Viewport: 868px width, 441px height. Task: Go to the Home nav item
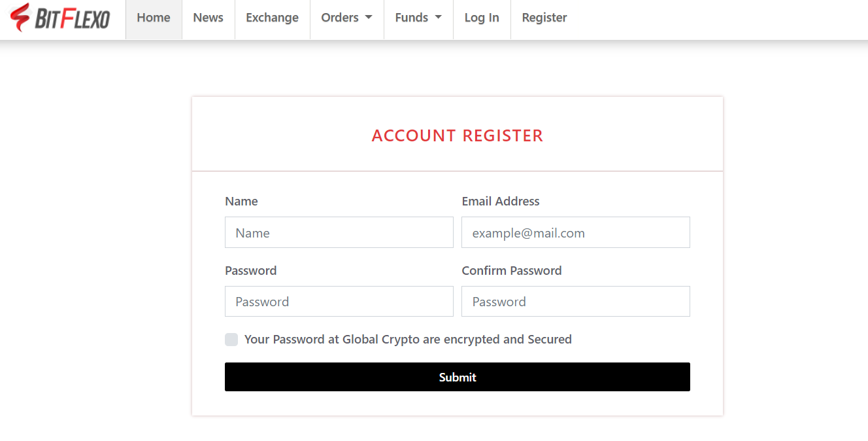[x=154, y=18]
